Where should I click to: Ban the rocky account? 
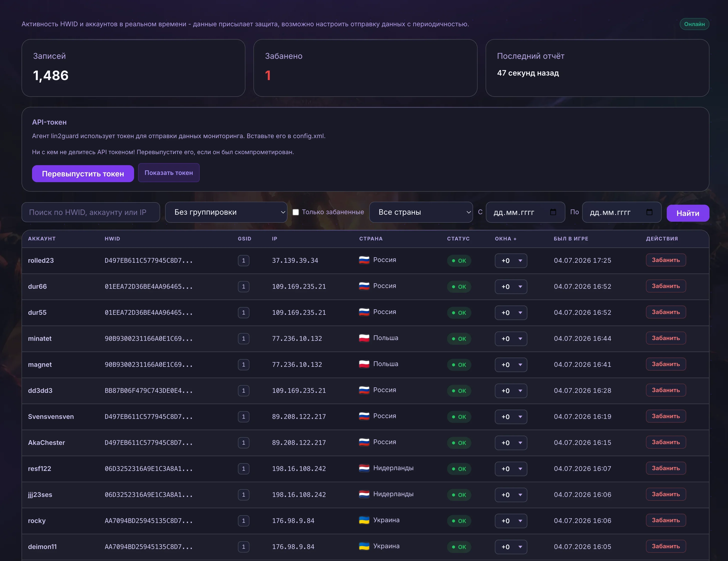666,520
